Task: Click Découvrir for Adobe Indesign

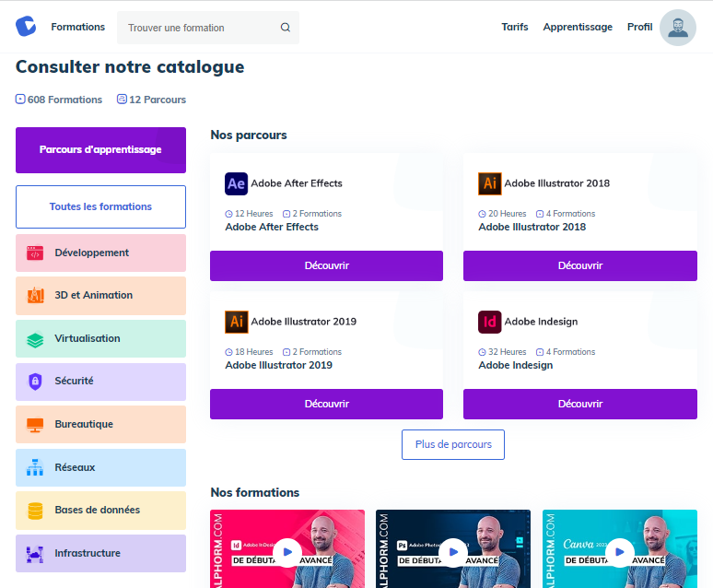Action: pos(580,405)
